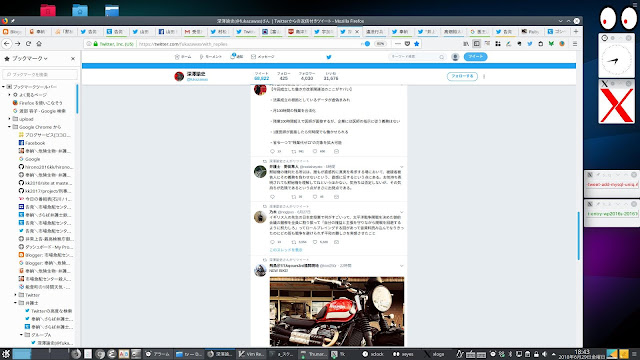Open profile more options (three dots)
This screenshot has width=640, height=360.
pos(484,76)
